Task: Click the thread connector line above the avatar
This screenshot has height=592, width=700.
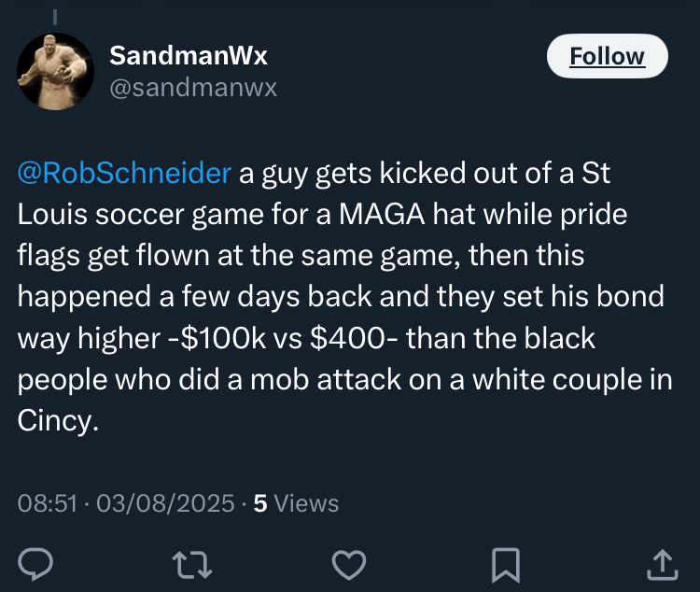Action: (x=55, y=16)
